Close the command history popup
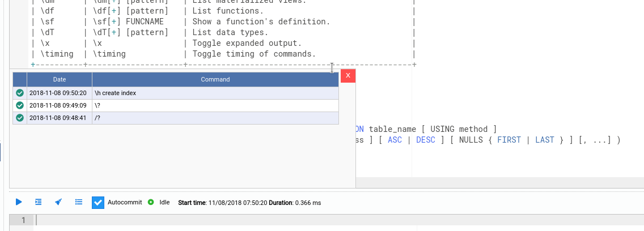The width and height of the screenshot is (644, 231). (x=348, y=75)
